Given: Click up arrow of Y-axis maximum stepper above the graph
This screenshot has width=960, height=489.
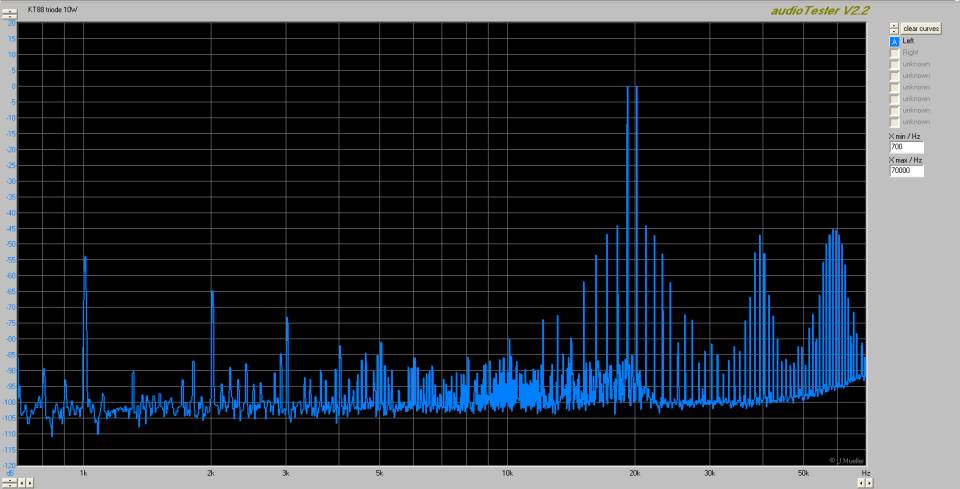Looking at the screenshot, I should [x=10, y=10].
